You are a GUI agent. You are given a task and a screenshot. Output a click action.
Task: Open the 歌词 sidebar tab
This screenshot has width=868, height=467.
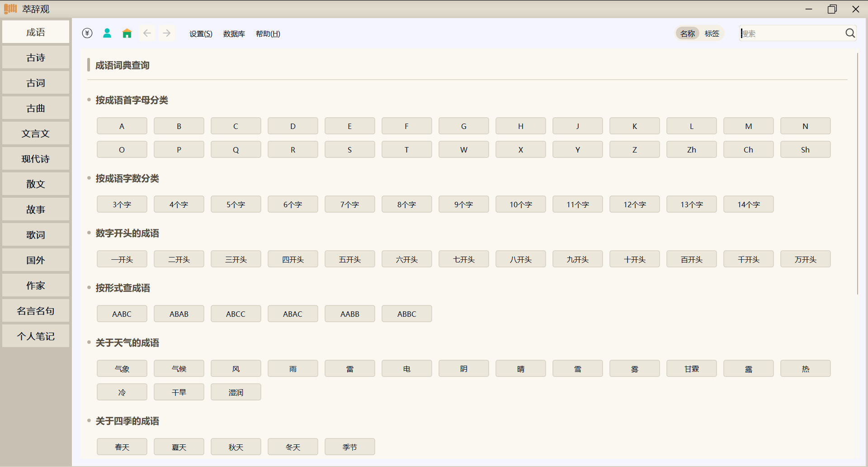click(36, 235)
